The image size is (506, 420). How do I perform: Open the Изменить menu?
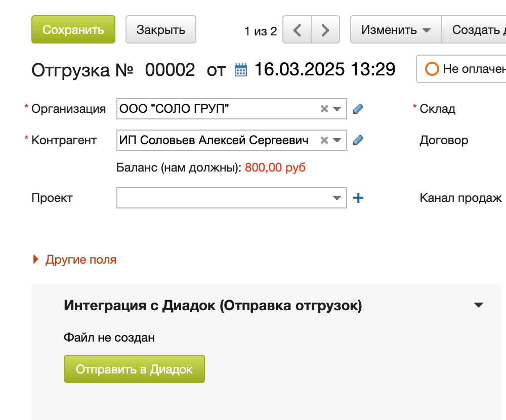pyautogui.click(x=396, y=30)
